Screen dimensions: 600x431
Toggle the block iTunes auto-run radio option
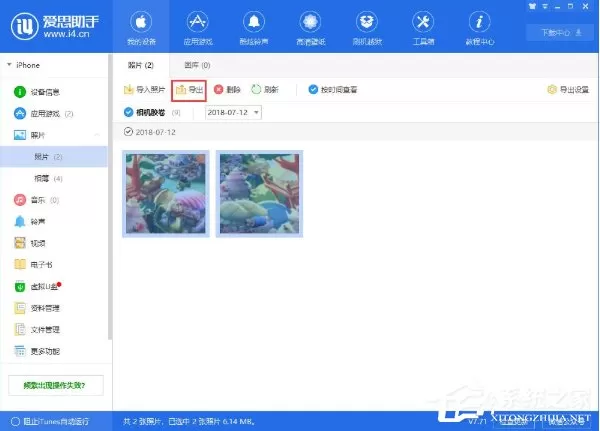coord(15,421)
